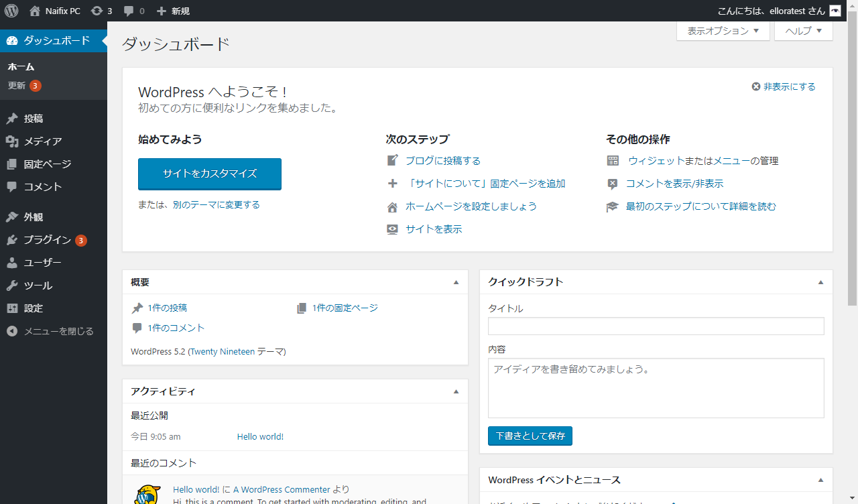Click the widget grid icon beside ウィジェットまたはメニューの管理

613,161
